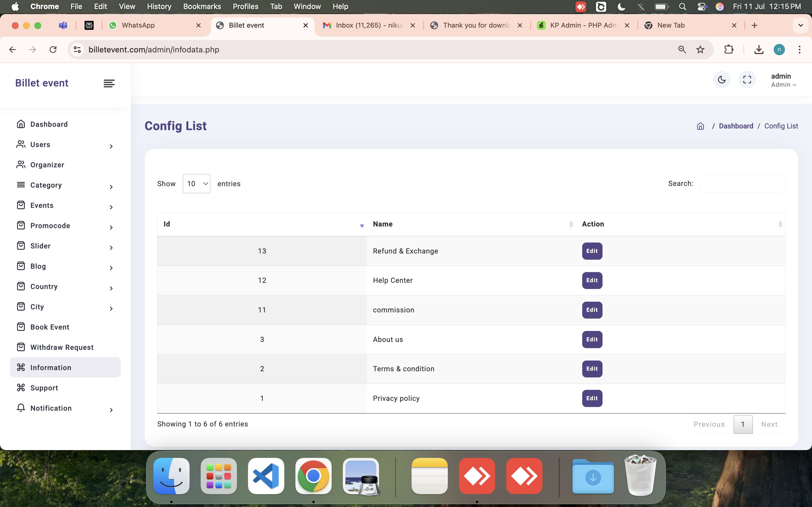Click the home icon in breadcrumb
Image resolution: width=812 pixels, height=507 pixels.
tap(700, 126)
